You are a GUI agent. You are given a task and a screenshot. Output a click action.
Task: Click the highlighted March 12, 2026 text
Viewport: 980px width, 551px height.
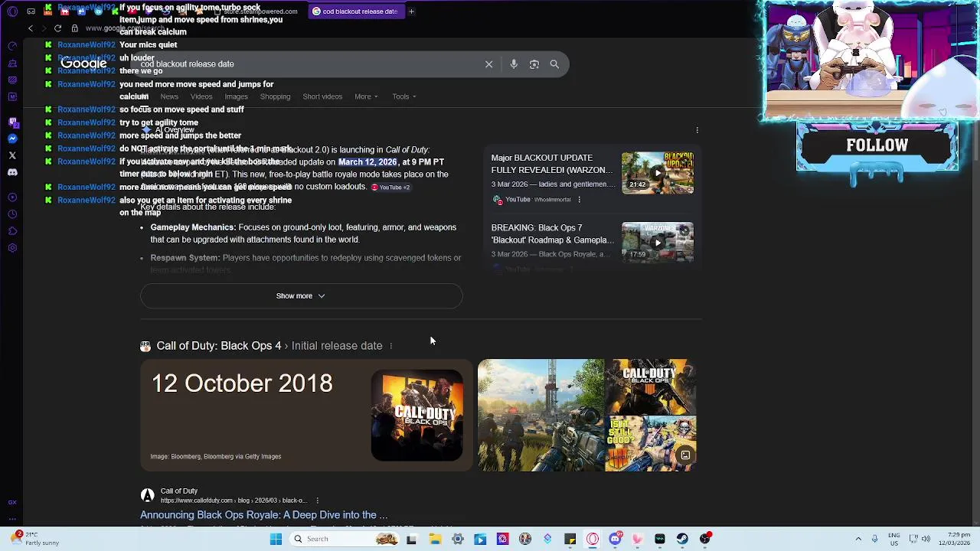[x=367, y=162]
